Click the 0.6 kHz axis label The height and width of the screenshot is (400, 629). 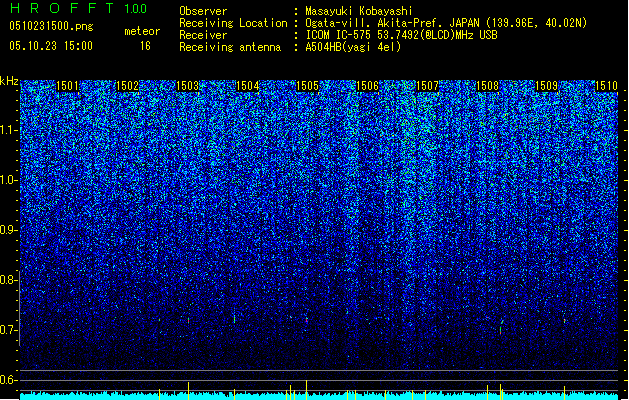[9, 380]
